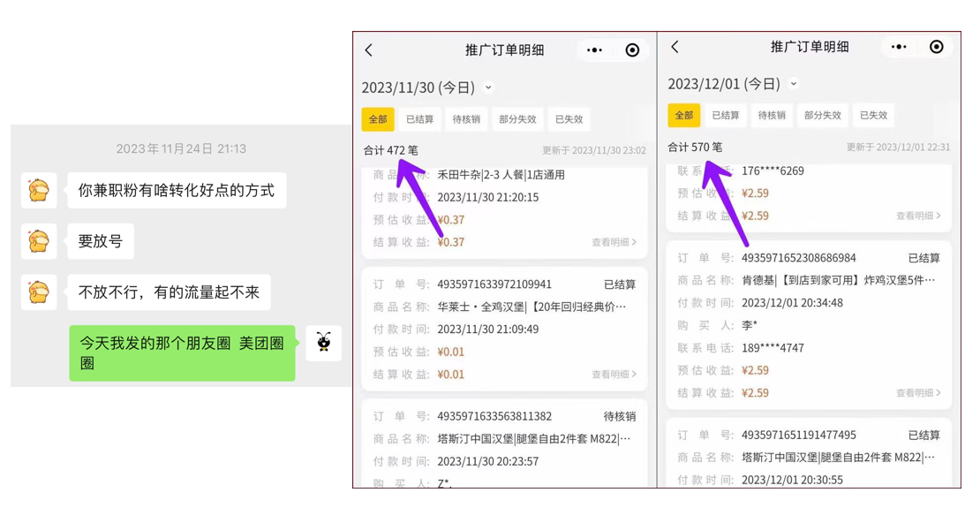Select 已失效 filter in right panel
Viewport: 980px width, 508px height.
873,116
